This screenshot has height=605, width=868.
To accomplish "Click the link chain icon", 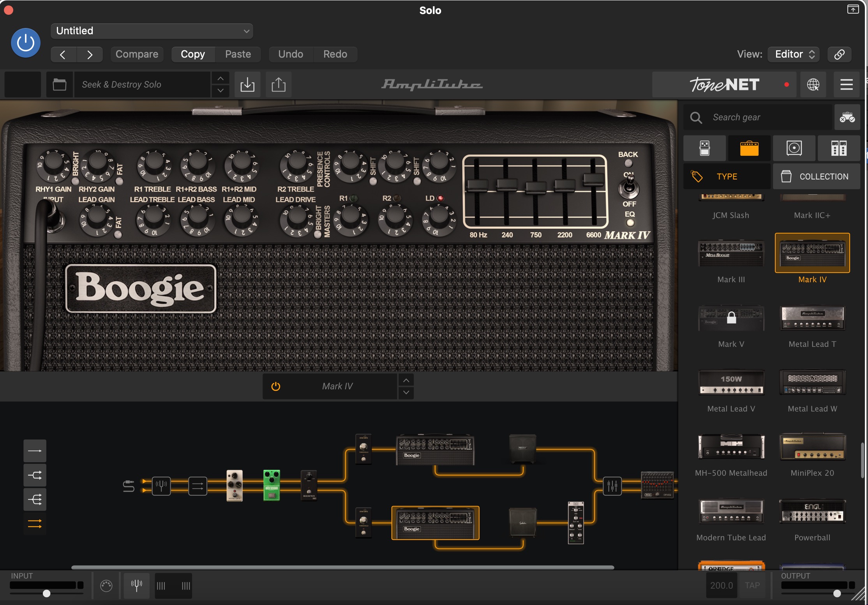I will pyautogui.click(x=840, y=55).
